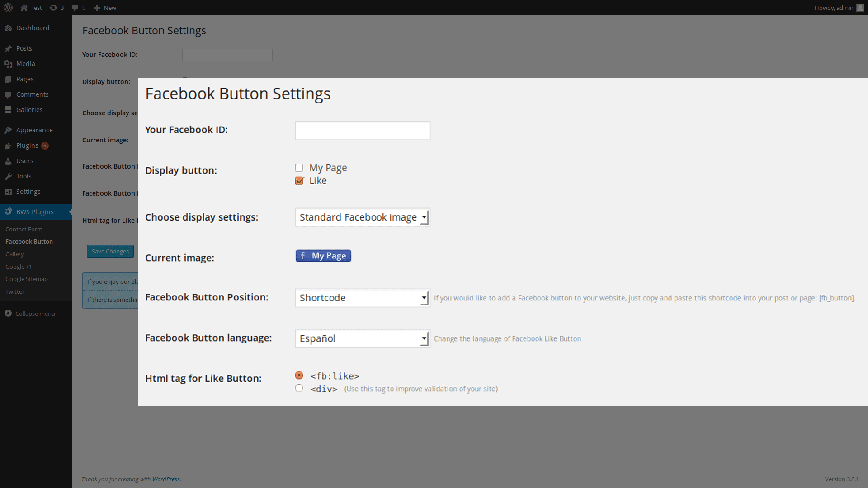Open the Test site name menu
This screenshot has height=488, width=868.
(31, 8)
